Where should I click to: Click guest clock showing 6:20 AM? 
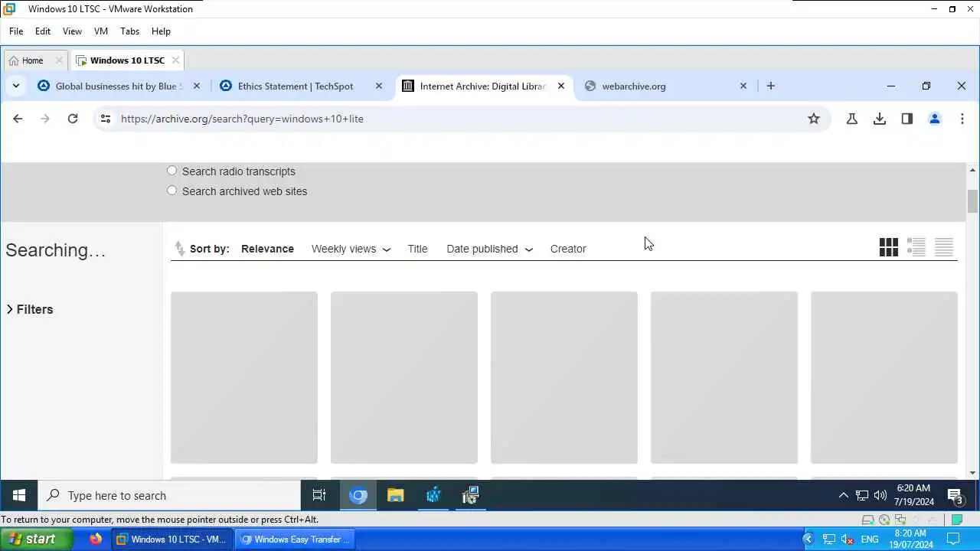913,495
